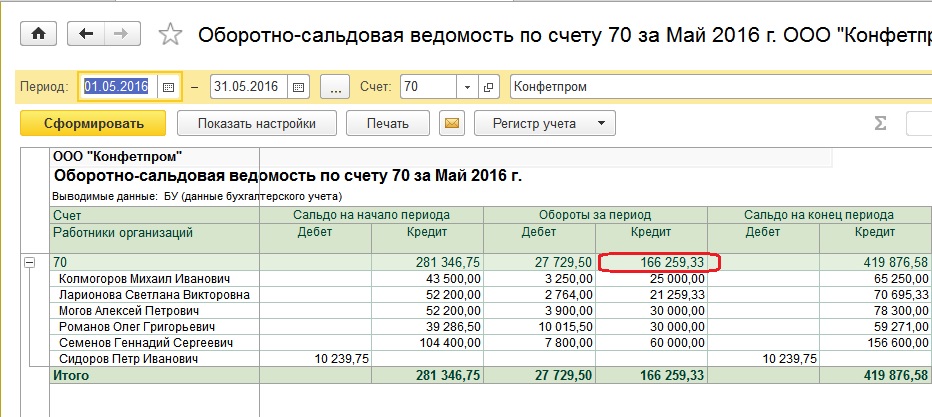Select row Колмогоров Михаил Иванович
This screenshot has height=417, width=932.
pyautogui.click(x=155, y=279)
